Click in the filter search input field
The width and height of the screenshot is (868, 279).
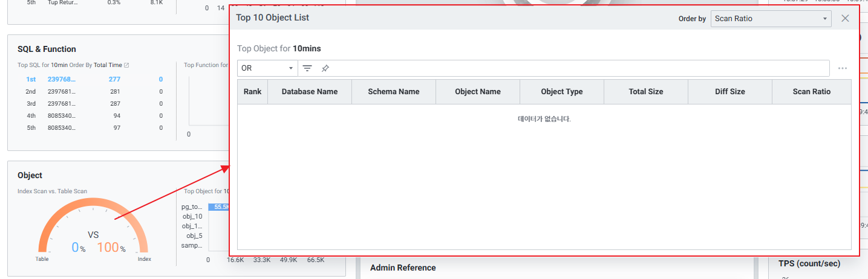[575, 68]
